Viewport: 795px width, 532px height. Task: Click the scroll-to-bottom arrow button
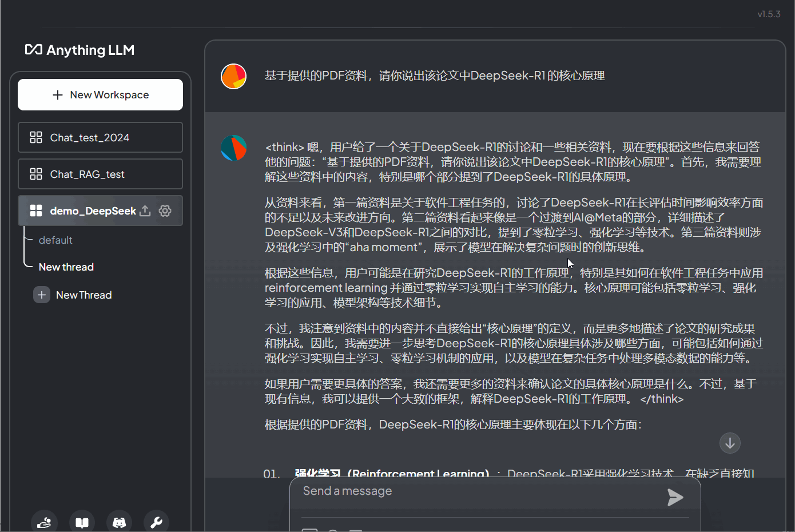pos(730,443)
